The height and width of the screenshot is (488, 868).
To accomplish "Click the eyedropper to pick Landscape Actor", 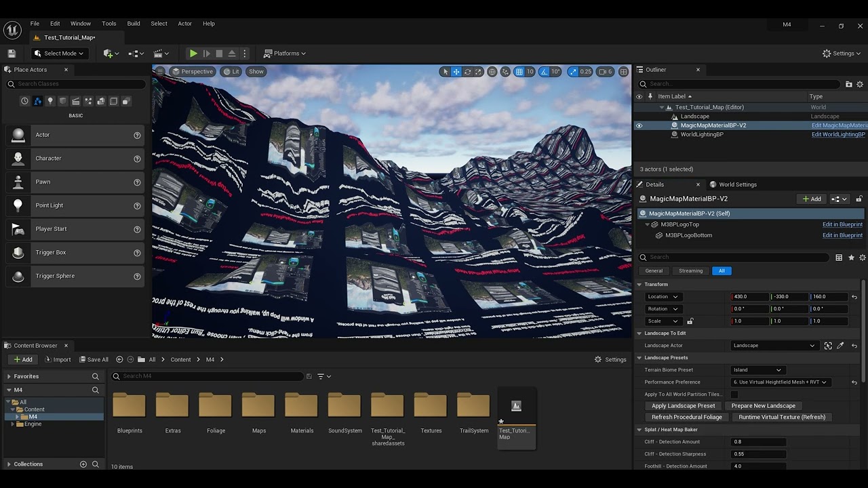I will (x=840, y=346).
